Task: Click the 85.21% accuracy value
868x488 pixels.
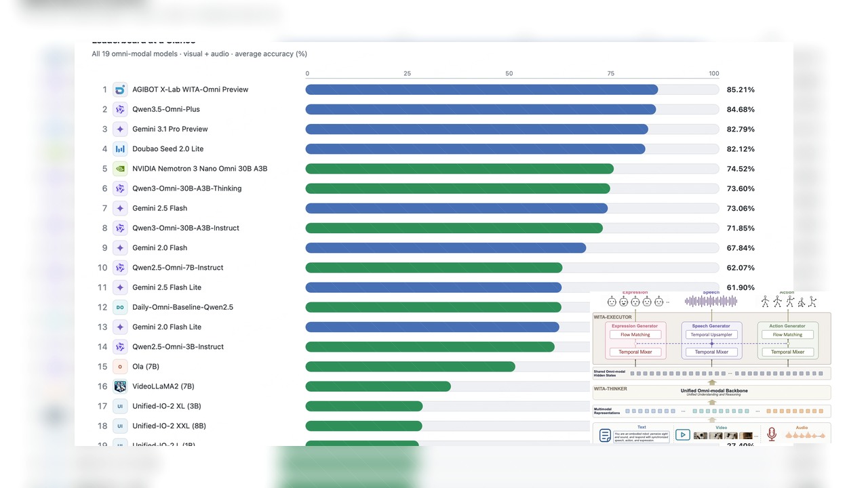Action: coord(741,89)
